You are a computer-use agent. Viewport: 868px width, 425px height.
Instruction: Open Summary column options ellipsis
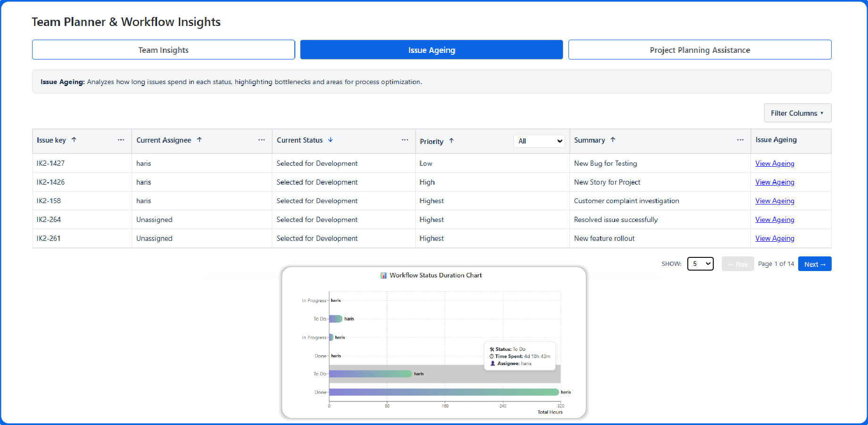(740, 140)
